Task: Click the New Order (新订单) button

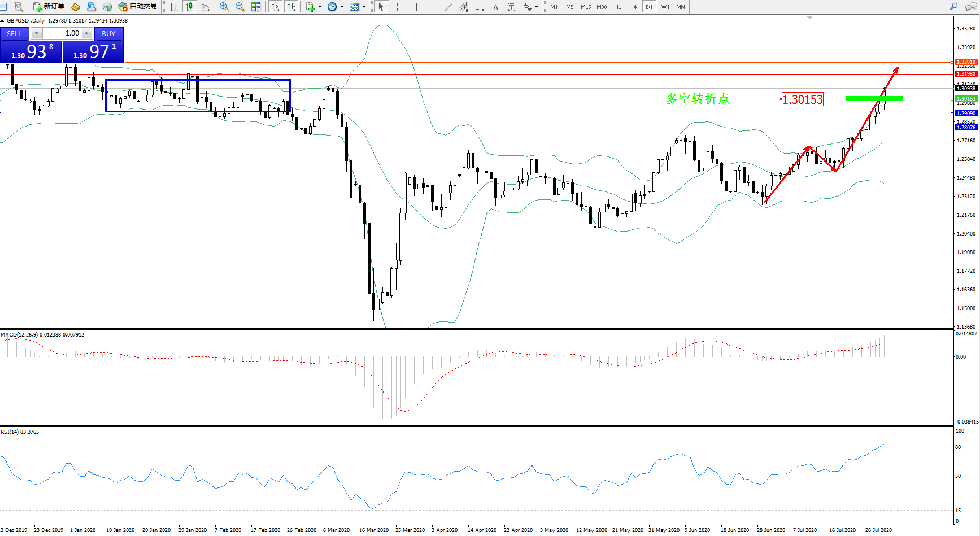Action: (x=49, y=7)
